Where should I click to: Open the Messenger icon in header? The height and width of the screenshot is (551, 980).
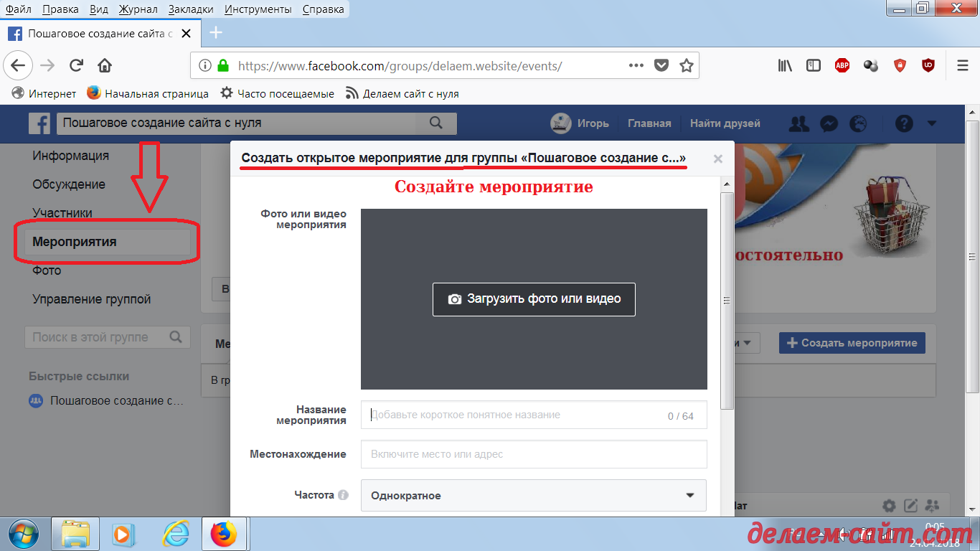coord(829,123)
